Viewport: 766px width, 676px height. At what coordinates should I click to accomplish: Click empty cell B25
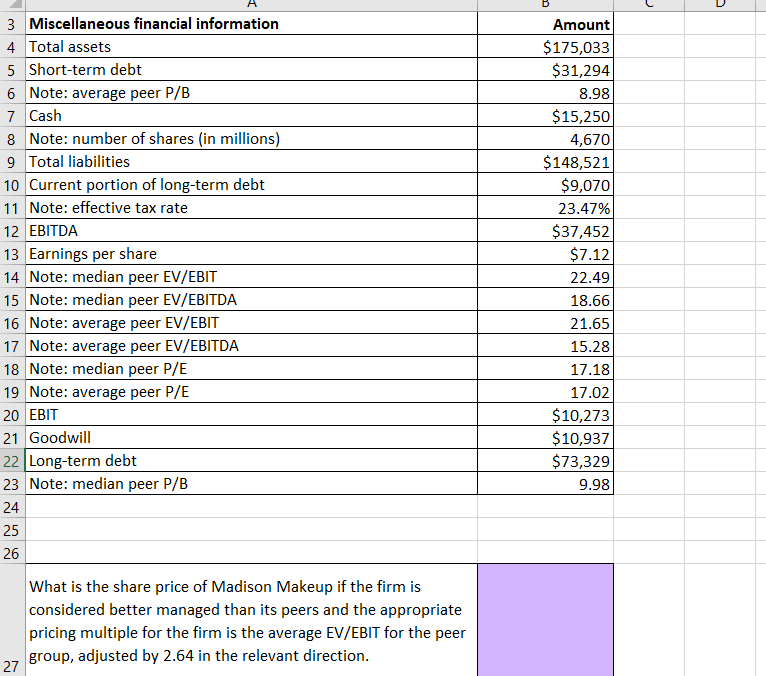(545, 529)
